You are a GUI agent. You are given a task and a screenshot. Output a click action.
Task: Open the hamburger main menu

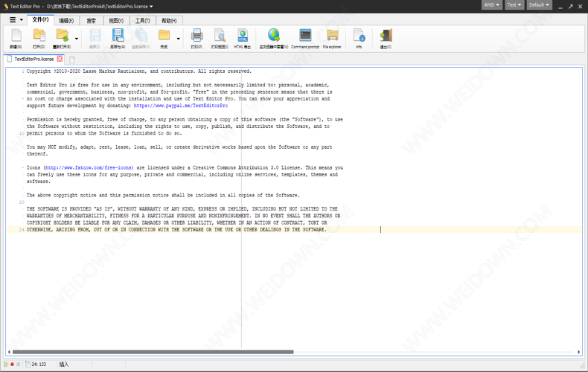(13, 20)
